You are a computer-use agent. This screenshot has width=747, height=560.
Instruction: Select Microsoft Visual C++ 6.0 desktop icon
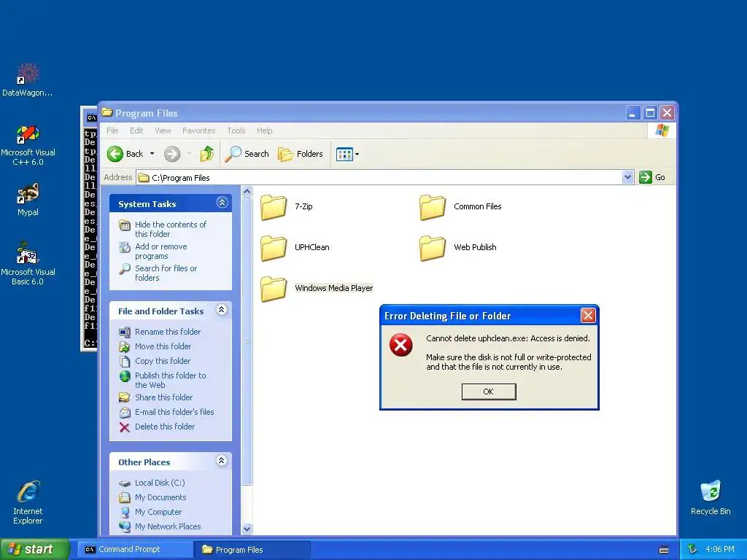click(x=28, y=146)
